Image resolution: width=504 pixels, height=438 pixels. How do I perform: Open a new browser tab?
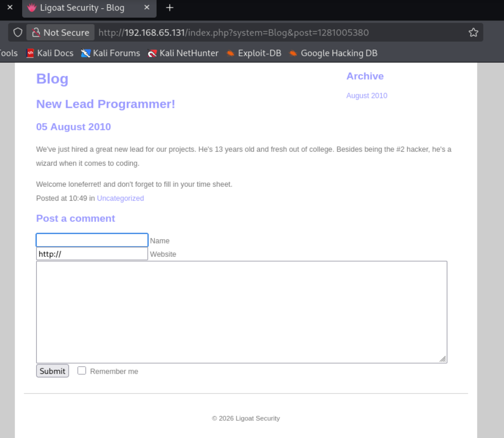[x=169, y=8]
